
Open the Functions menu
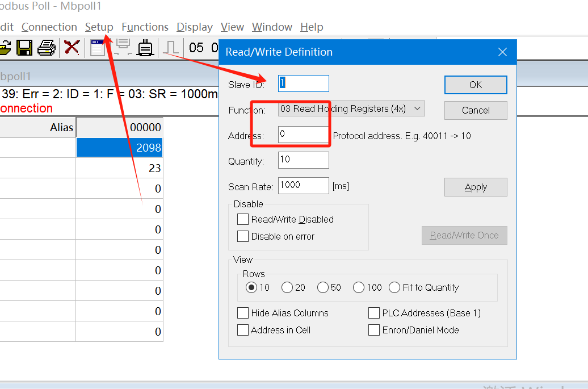[x=145, y=27]
